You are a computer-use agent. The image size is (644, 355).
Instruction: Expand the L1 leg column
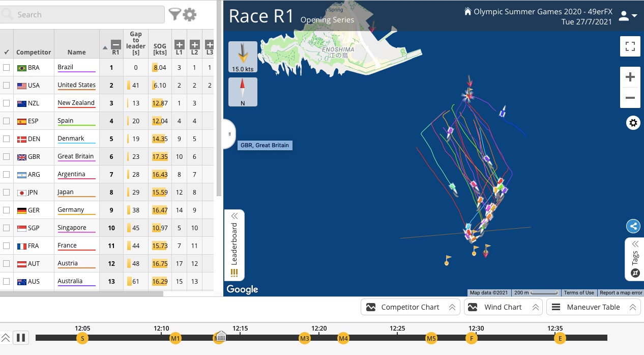click(x=179, y=44)
